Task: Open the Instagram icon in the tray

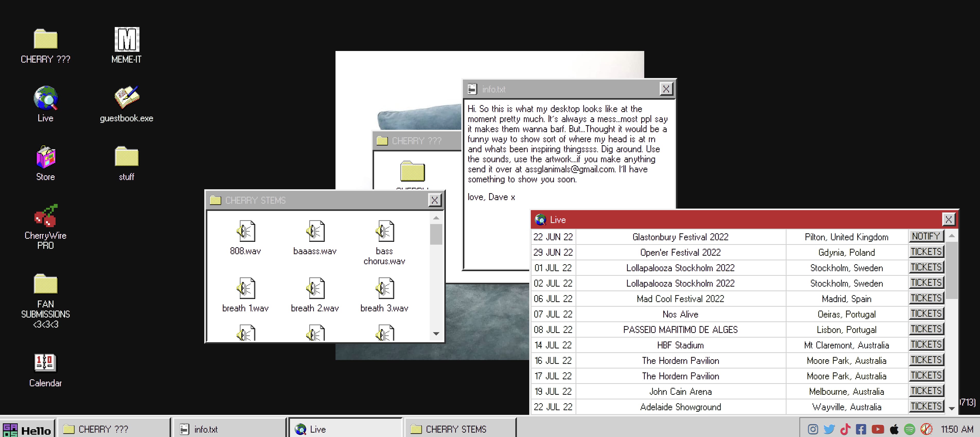Action: [813, 429]
